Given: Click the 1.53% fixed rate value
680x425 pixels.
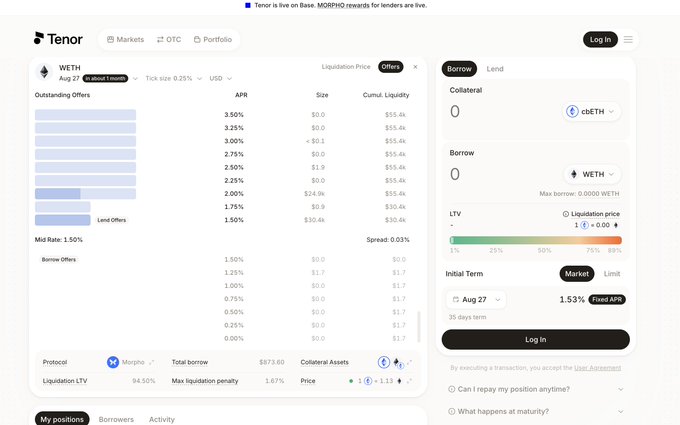Looking at the screenshot, I should click(x=572, y=299).
